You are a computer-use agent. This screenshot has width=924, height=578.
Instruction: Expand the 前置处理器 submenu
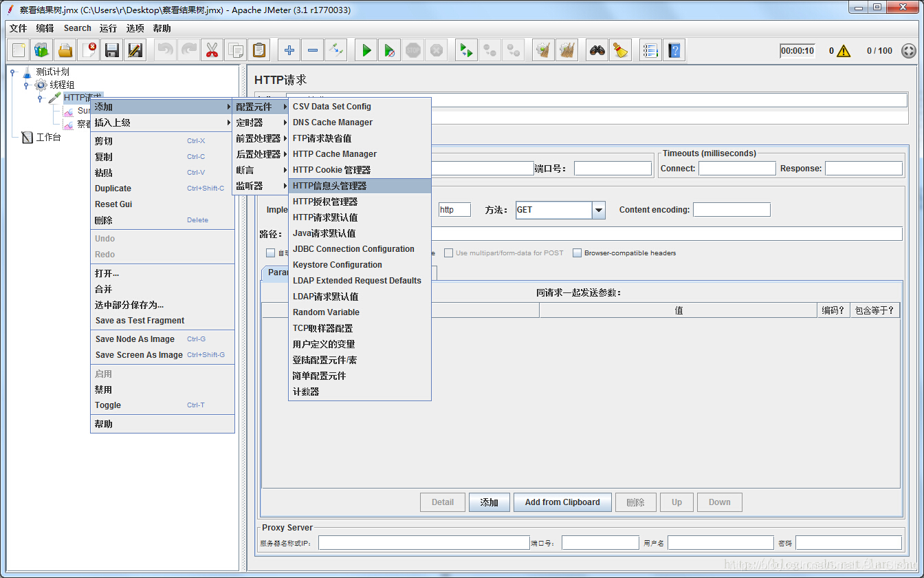tap(260, 138)
